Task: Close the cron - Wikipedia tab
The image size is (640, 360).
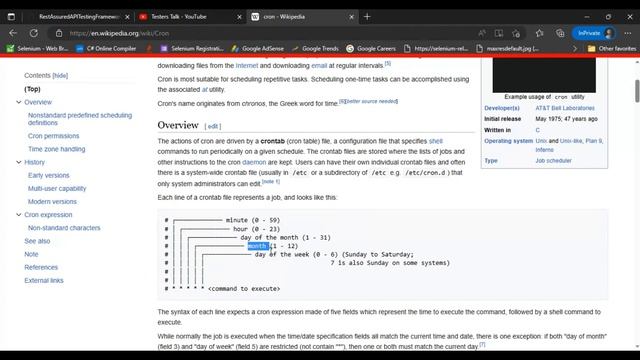Action: coord(351,17)
